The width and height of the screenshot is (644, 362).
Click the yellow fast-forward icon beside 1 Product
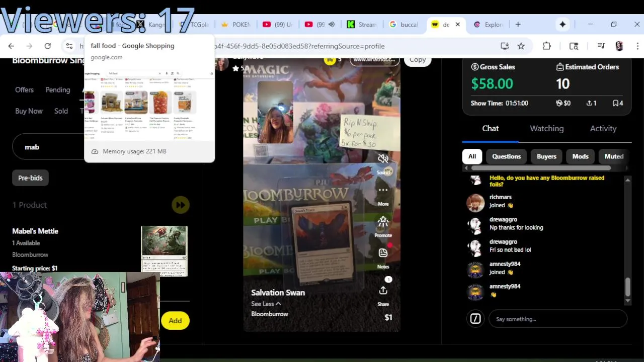[181, 205]
